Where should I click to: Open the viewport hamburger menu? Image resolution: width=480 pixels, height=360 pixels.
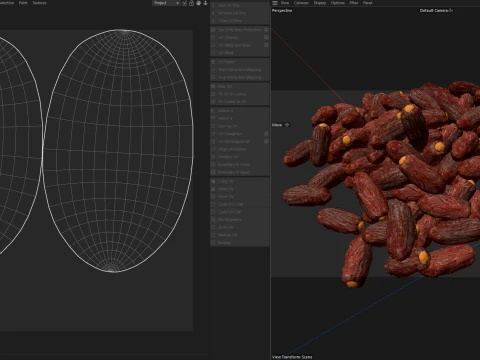tap(275, 3)
